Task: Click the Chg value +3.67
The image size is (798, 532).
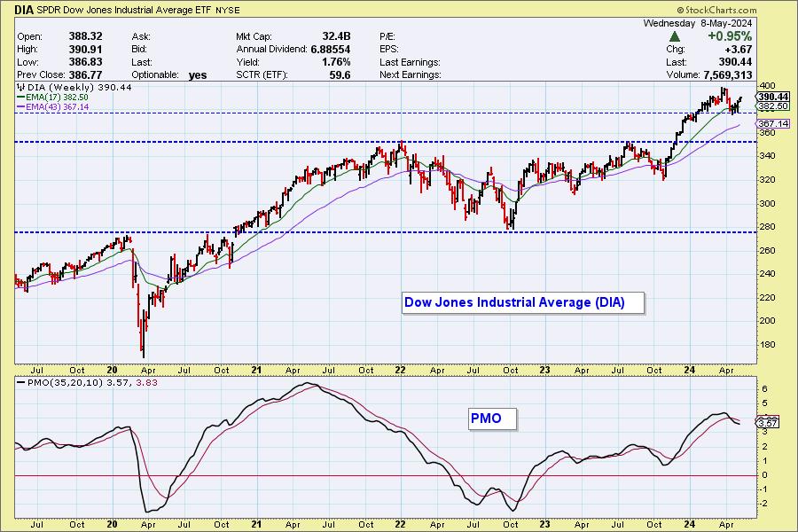Action: pyautogui.click(x=739, y=49)
